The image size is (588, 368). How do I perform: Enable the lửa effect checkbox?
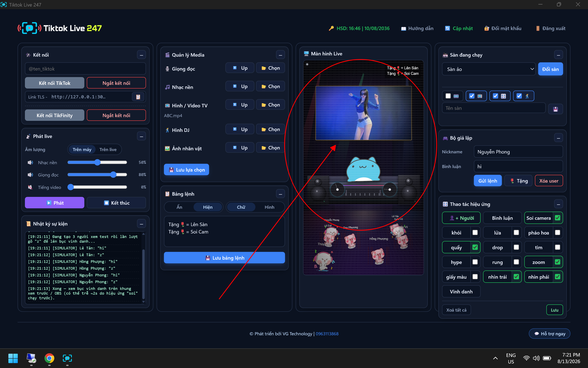click(x=516, y=232)
